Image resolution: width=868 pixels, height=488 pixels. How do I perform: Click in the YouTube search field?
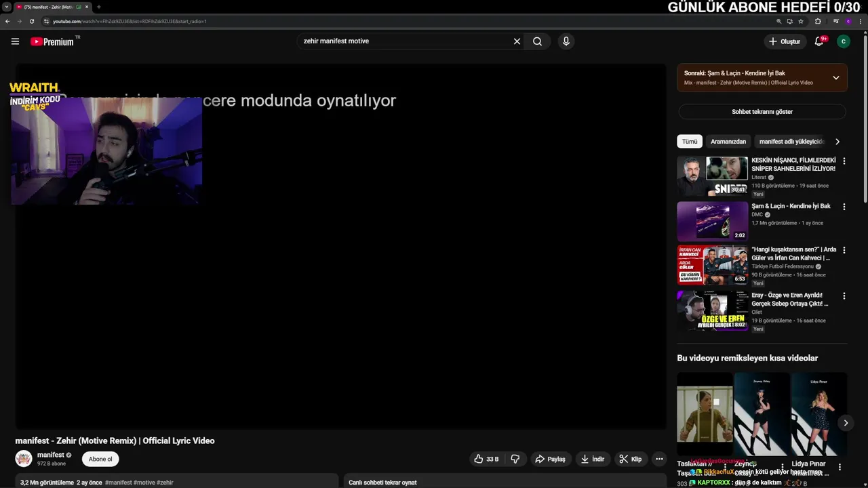tap(405, 41)
